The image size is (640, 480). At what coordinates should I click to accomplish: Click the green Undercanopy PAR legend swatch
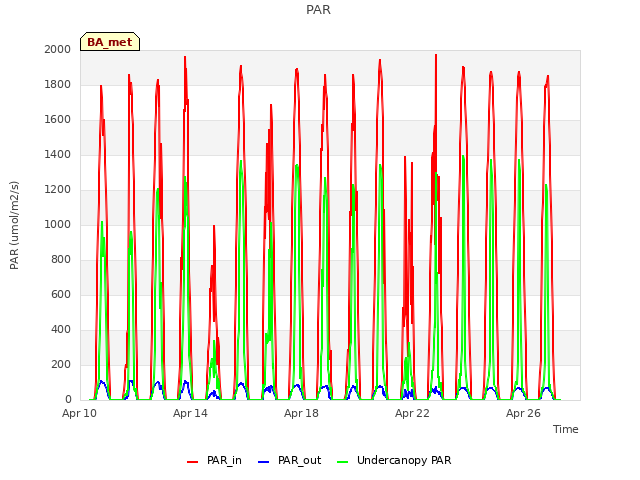[x=343, y=462]
